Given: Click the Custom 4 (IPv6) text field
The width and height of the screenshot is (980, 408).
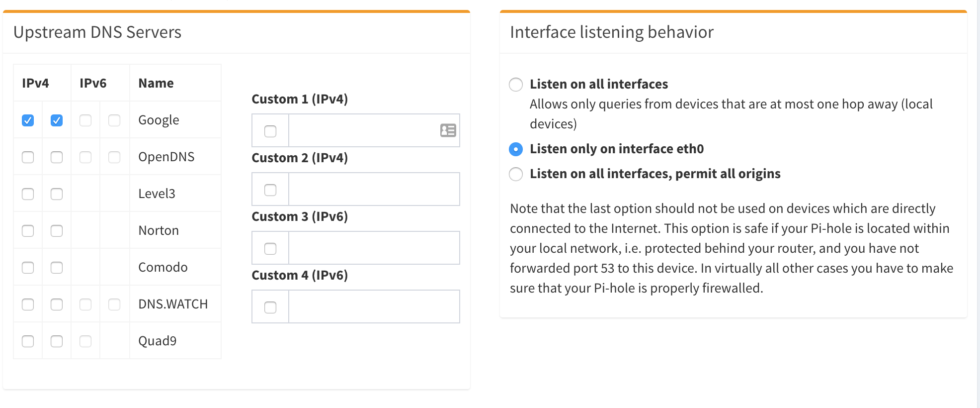Looking at the screenshot, I should tap(374, 307).
